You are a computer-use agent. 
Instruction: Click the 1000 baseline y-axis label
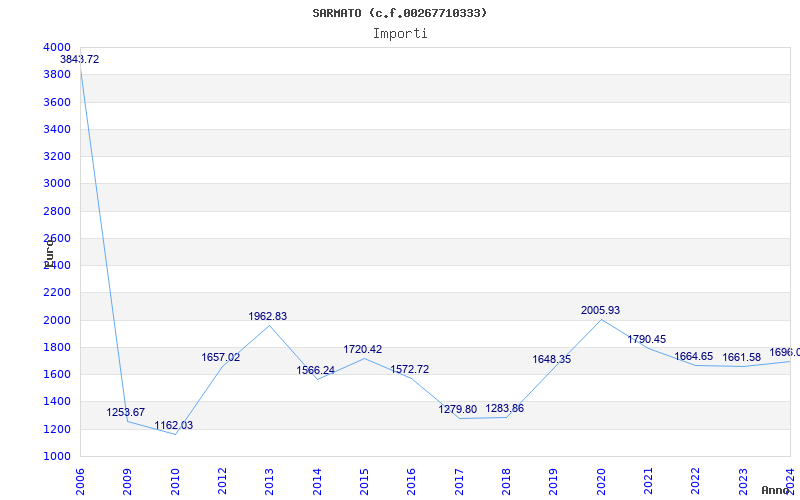click(58, 456)
